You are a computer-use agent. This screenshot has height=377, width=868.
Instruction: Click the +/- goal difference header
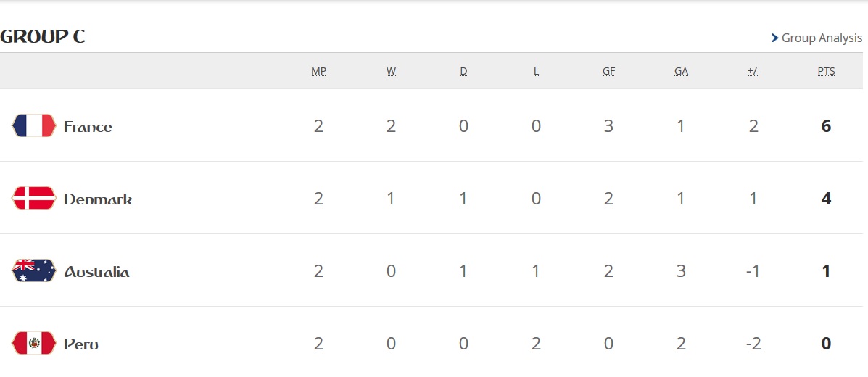coord(753,72)
